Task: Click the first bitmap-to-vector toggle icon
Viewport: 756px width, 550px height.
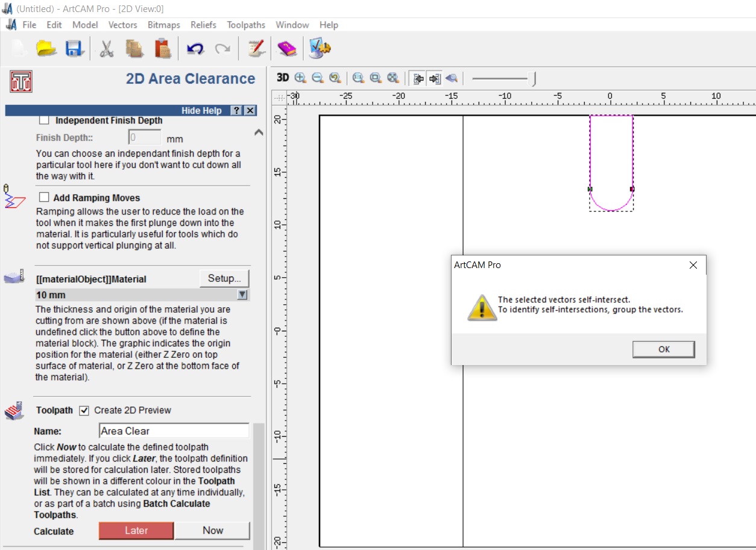Action: 418,78
